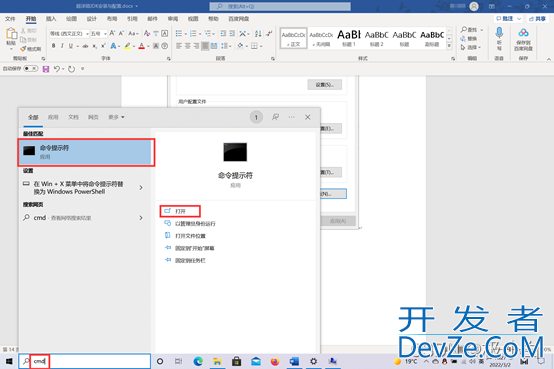
Task: Click the numbered list icon
Action: (193, 33)
